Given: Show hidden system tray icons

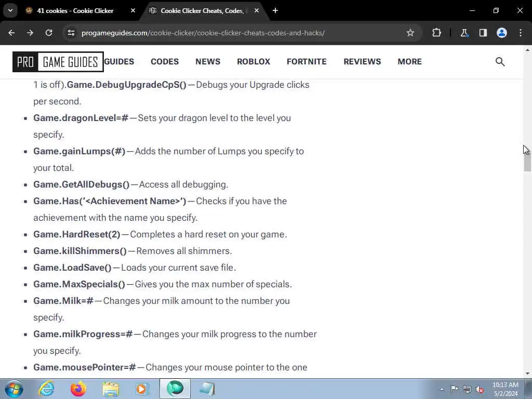Looking at the screenshot, I should (442, 389).
